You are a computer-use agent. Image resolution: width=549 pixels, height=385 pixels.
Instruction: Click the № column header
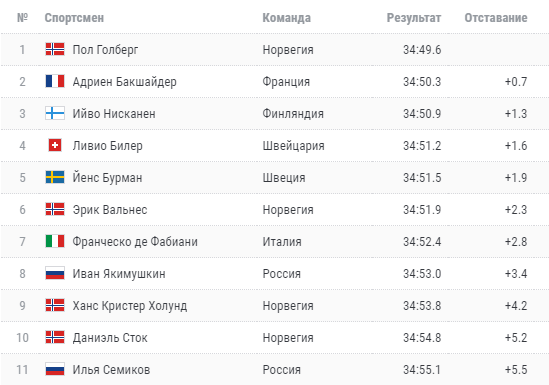tap(22, 18)
